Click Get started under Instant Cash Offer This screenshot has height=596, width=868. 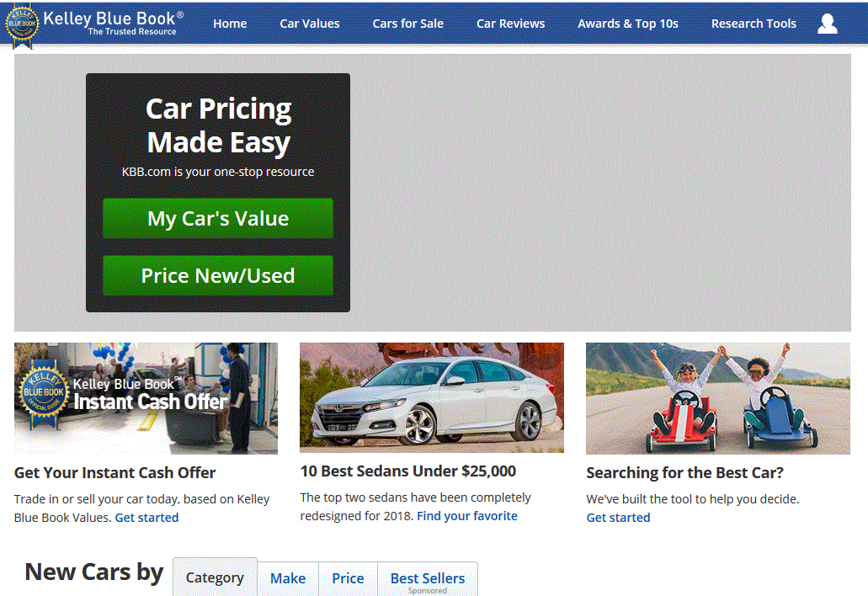(146, 518)
